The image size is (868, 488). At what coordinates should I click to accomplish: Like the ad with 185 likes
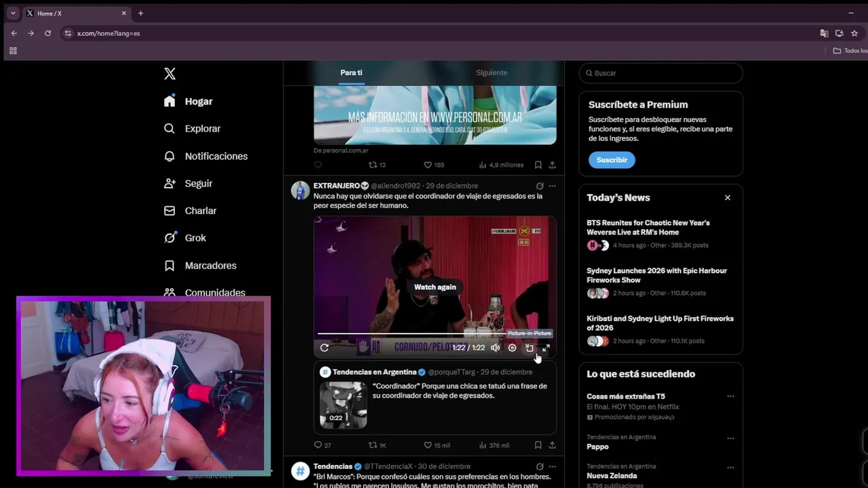click(434, 165)
